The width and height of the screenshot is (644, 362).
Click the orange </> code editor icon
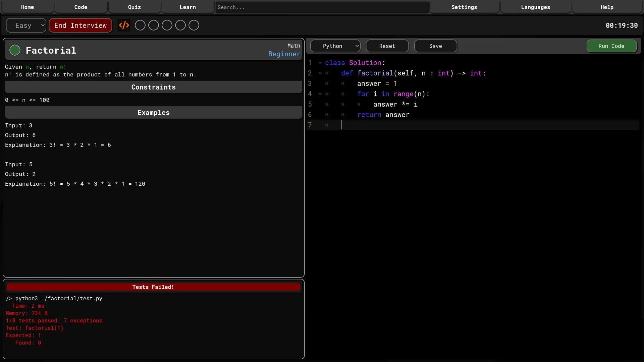[124, 25]
